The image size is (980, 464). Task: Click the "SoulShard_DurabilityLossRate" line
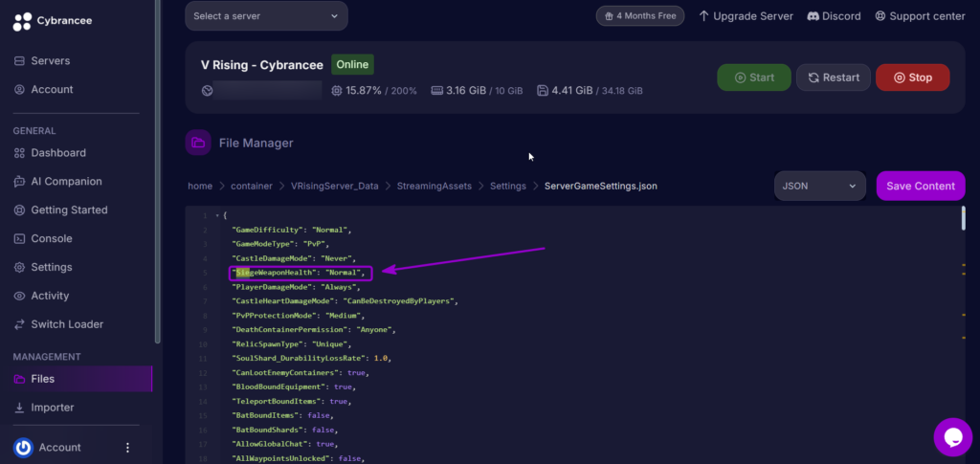click(311, 359)
